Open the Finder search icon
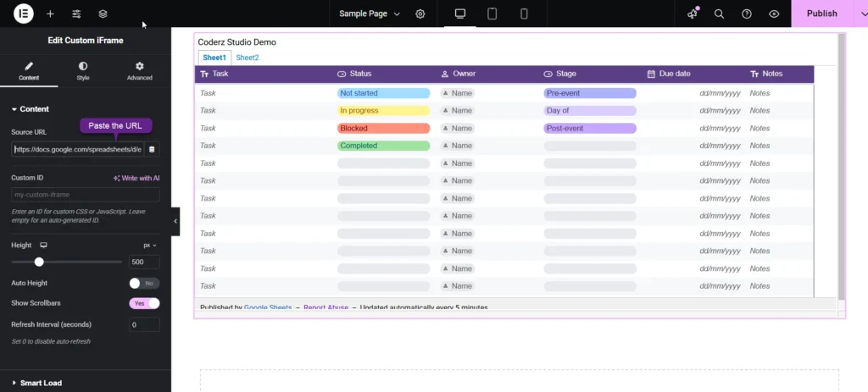868x392 pixels. pyautogui.click(x=719, y=14)
